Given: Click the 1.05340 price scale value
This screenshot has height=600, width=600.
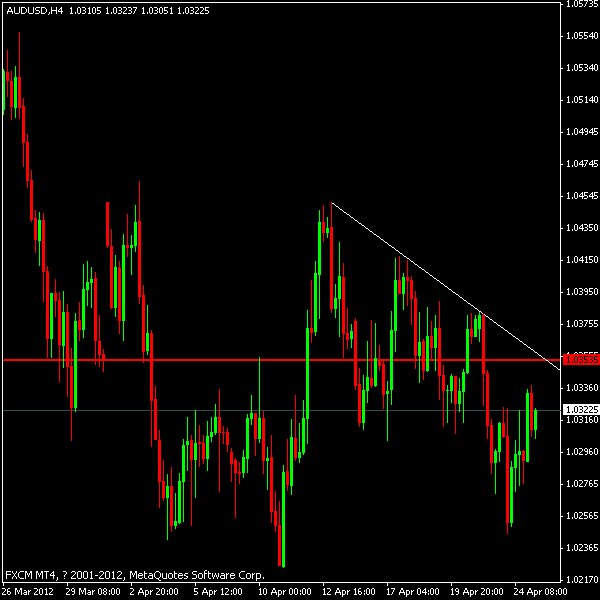Looking at the screenshot, I should click(582, 68).
